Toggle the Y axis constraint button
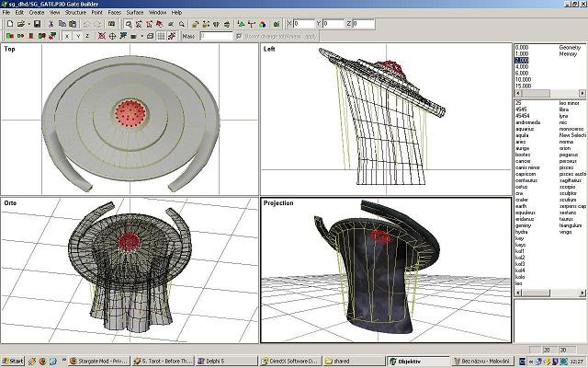 pos(77,36)
